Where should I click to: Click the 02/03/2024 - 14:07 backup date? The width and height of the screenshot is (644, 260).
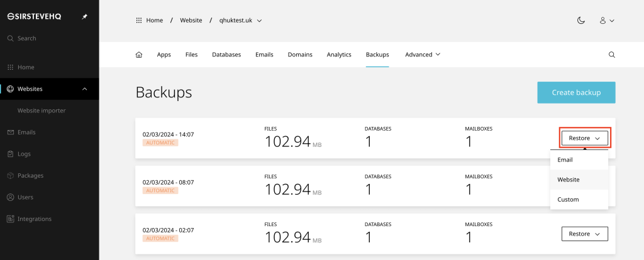pyautogui.click(x=168, y=134)
